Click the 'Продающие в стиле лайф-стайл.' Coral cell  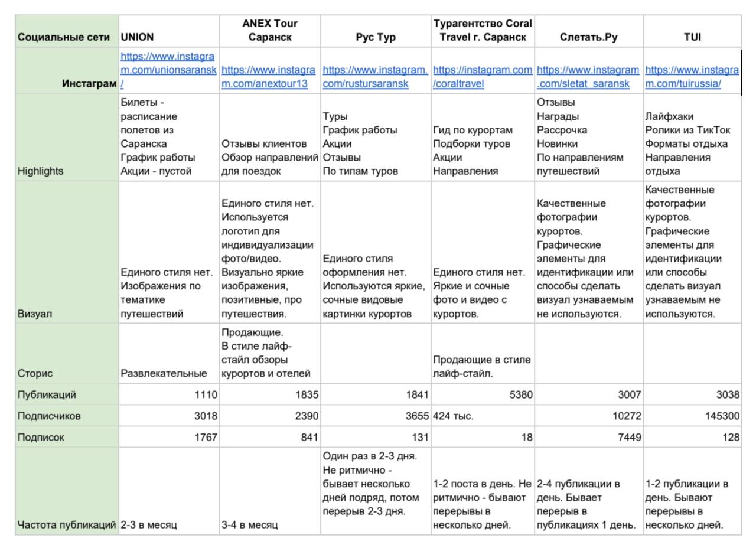coord(483,353)
